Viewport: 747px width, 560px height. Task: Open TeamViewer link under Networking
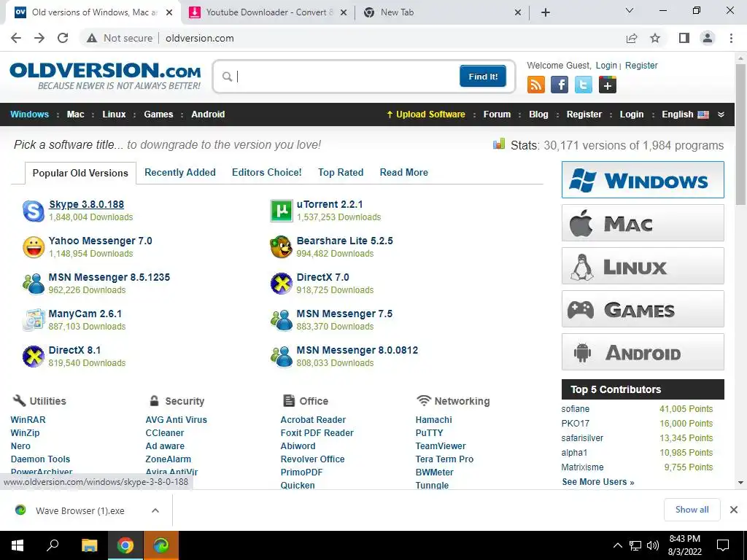coord(441,446)
